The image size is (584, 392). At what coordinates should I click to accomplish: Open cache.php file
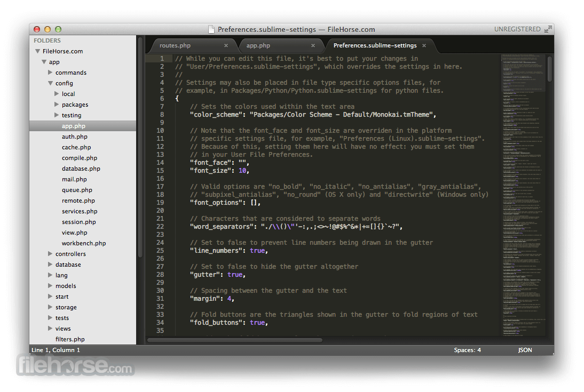pyautogui.click(x=76, y=147)
